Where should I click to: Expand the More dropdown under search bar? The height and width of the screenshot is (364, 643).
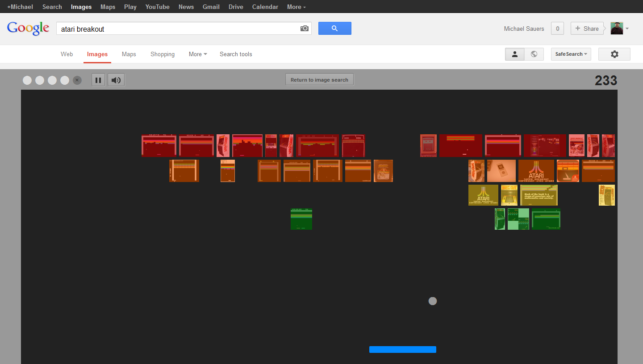pos(198,54)
